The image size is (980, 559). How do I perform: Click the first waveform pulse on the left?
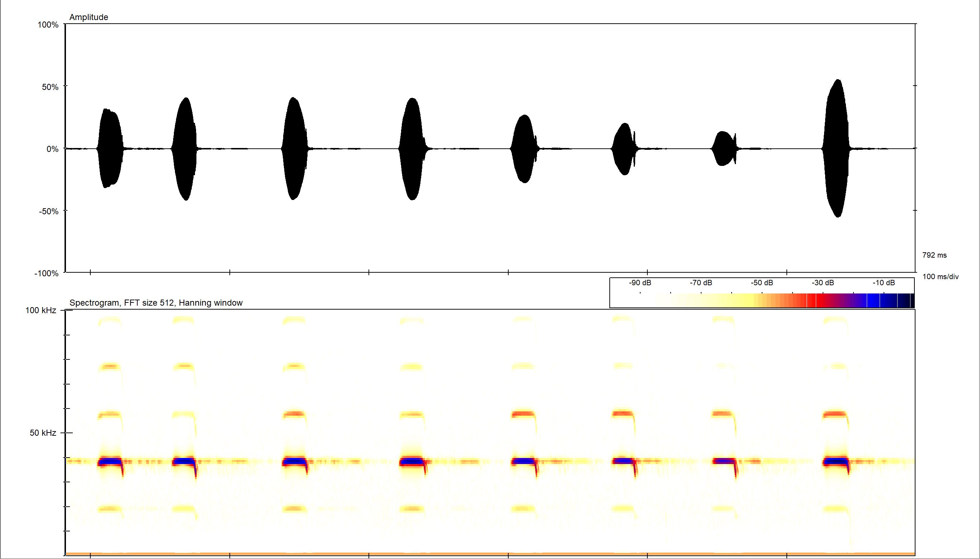[110, 148]
